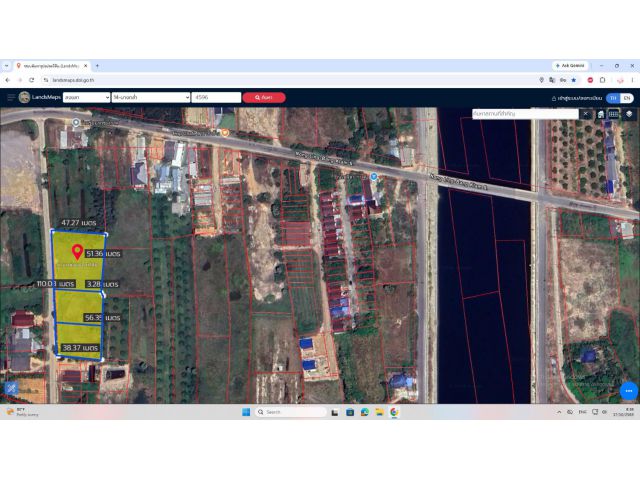Open a new browser tab
This screenshot has width=640, height=480.
tap(97, 66)
